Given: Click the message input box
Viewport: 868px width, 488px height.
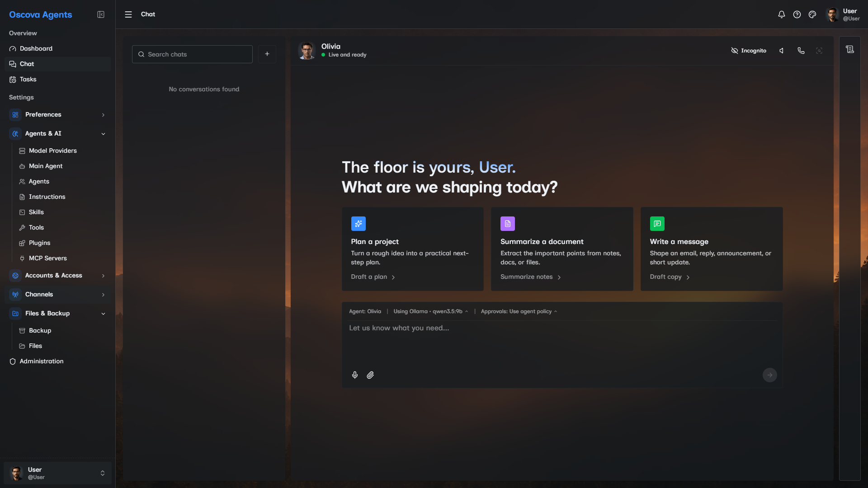Looking at the screenshot, I should 562,343.
